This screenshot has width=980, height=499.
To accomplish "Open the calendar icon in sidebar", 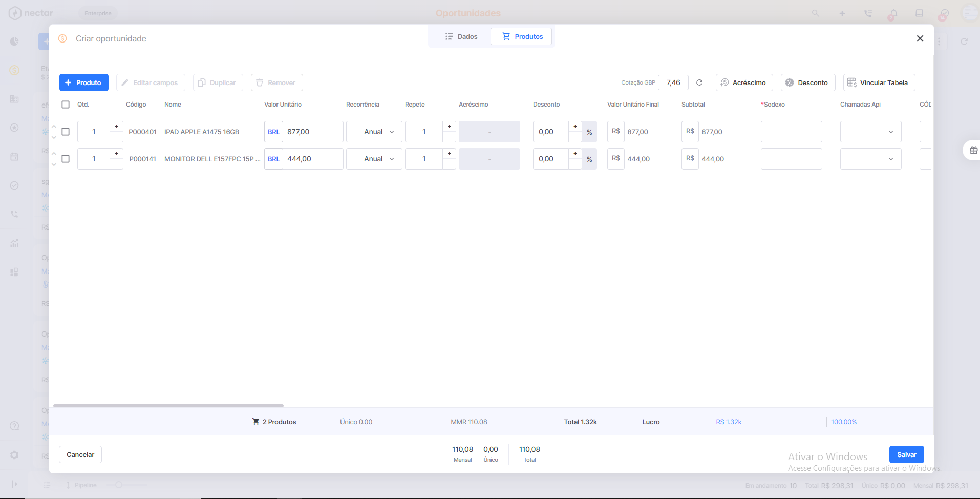I will pyautogui.click(x=14, y=156).
